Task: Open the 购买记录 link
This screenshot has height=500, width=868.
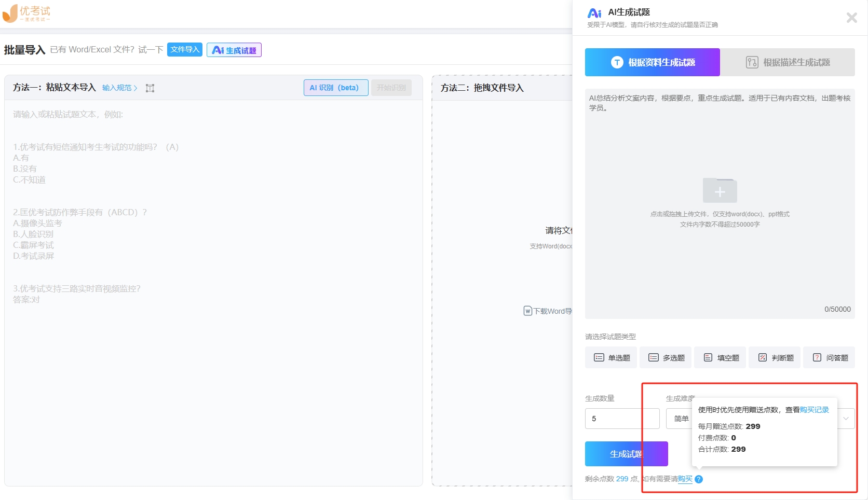Action: [815, 410]
